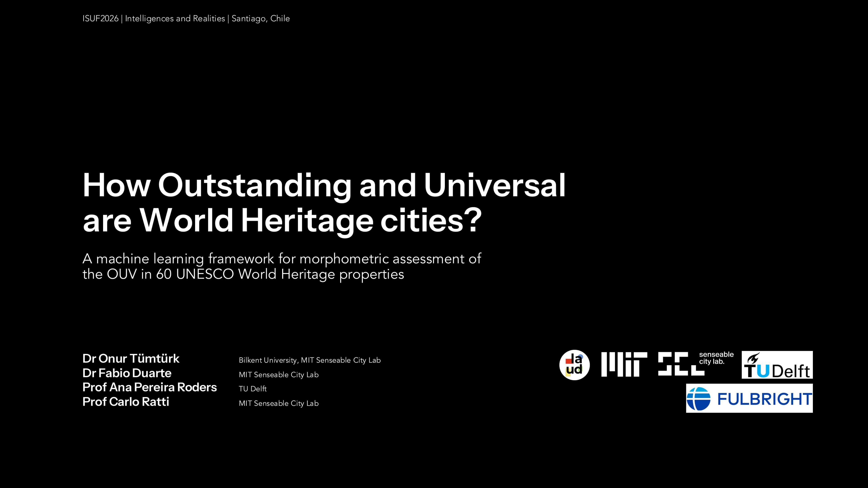Click the name 'Prof Carlo Ratti'

pos(126,402)
